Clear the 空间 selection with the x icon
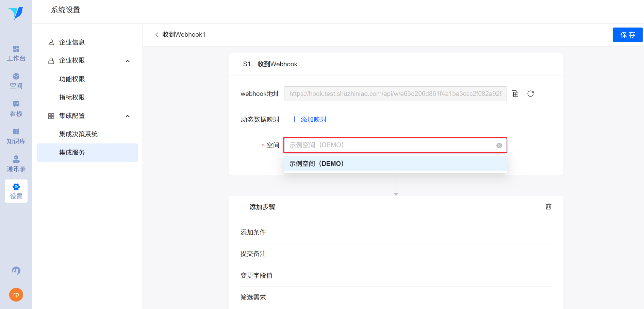This screenshot has width=644, height=309. (x=499, y=145)
